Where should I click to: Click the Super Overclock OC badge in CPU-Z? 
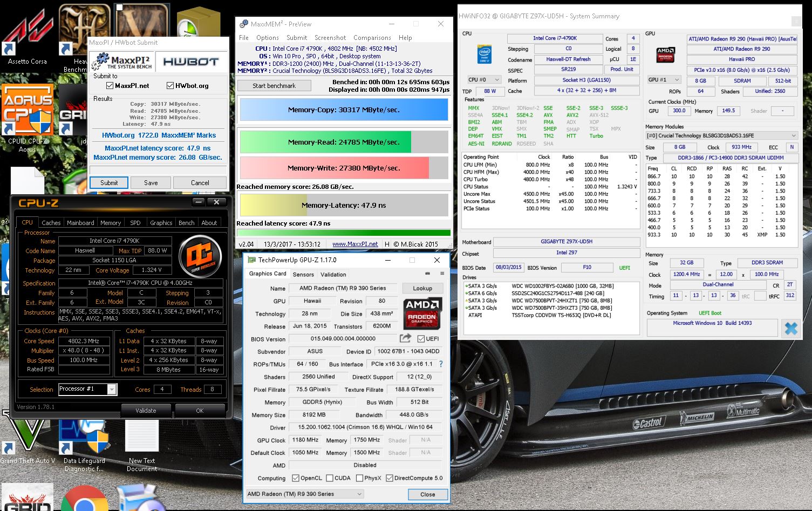coord(201,256)
